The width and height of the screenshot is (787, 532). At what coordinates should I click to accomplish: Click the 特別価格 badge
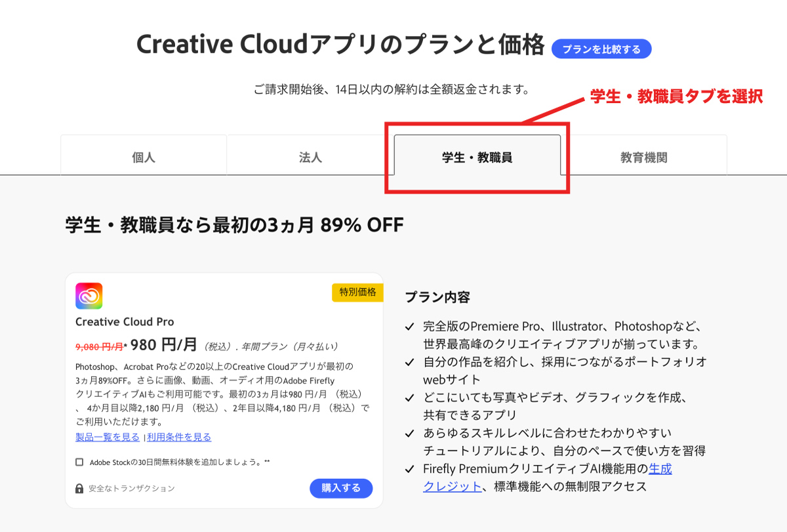coord(357,293)
